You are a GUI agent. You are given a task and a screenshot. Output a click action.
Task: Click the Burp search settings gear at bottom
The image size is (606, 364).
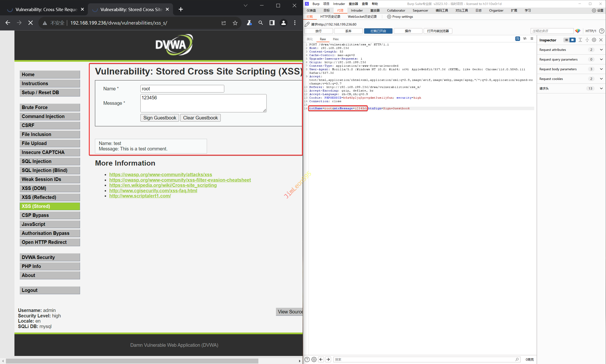314,359
